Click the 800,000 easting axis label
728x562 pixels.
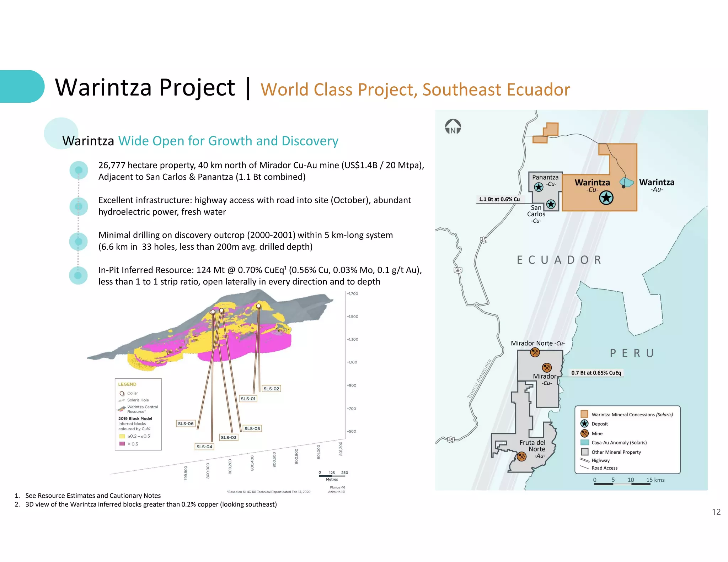pyautogui.click(x=208, y=471)
